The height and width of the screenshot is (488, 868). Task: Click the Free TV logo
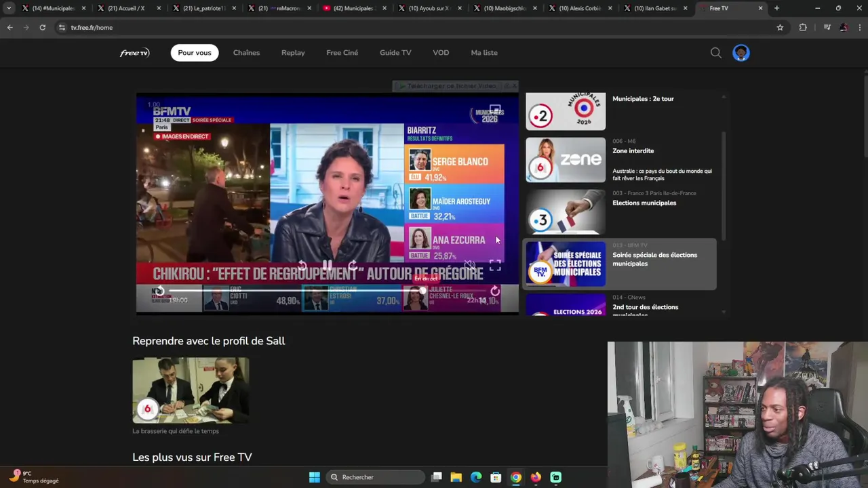(135, 53)
